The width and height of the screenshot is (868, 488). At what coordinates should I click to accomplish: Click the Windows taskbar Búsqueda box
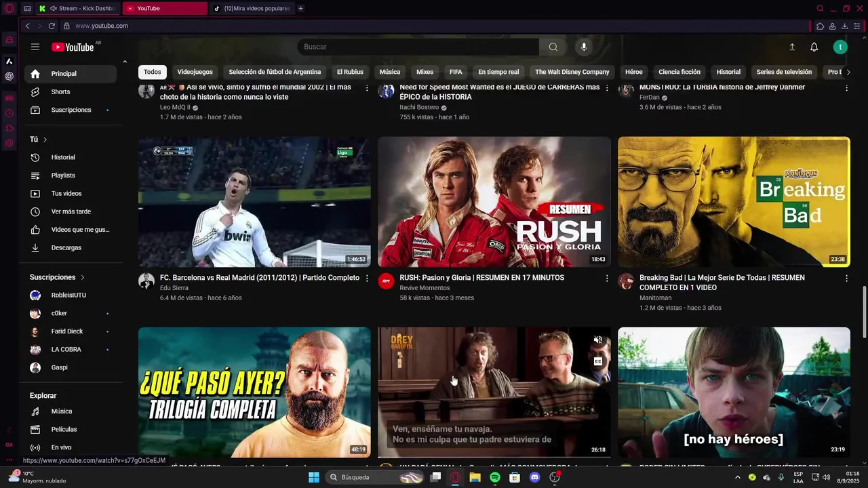tap(375, 477)
